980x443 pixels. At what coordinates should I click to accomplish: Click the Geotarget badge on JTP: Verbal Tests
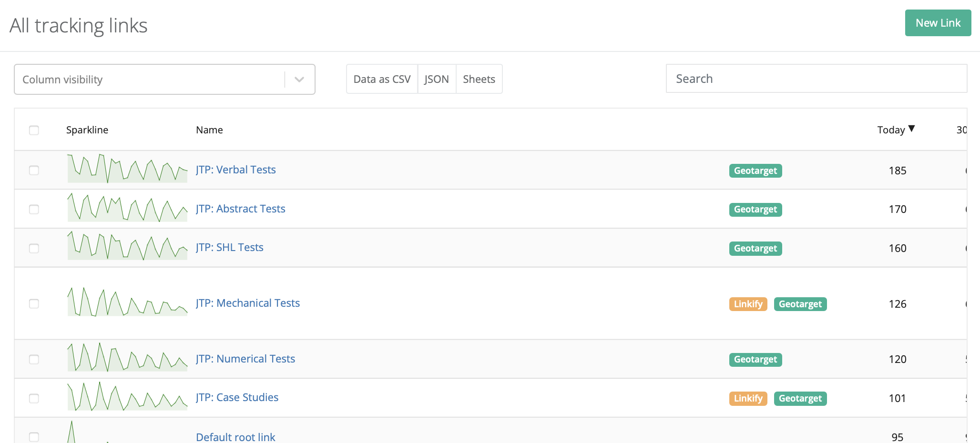755,171
